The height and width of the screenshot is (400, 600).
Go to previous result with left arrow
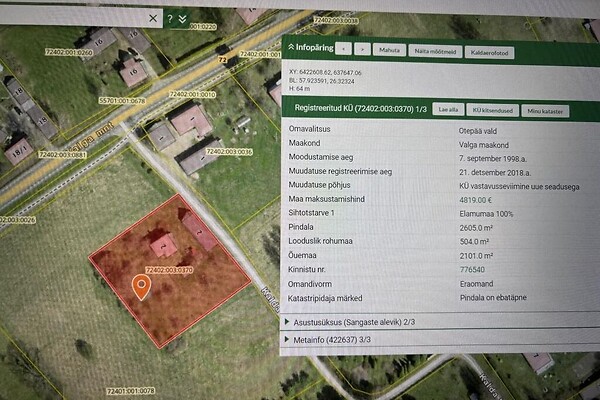point(343,48)
